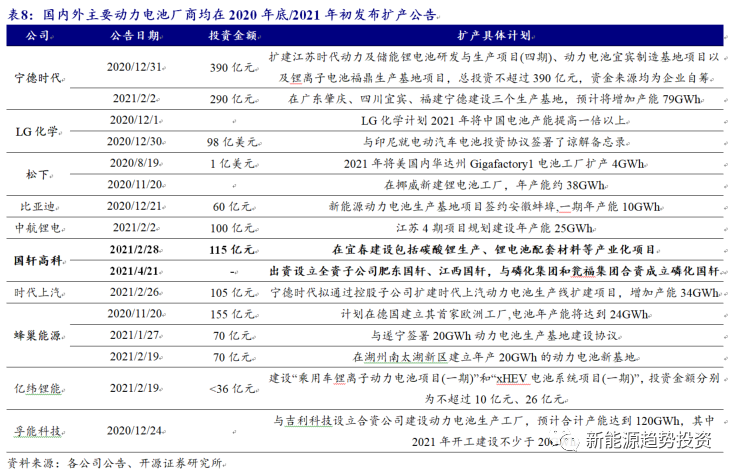Viewport: 735px width, 473px height.
Task: Select the amount cell 390 亿元
Action: (x=232, y=68)
